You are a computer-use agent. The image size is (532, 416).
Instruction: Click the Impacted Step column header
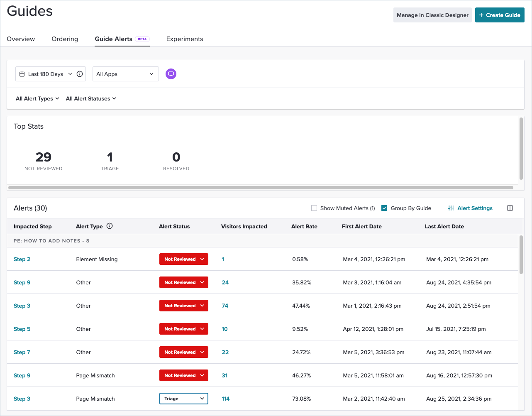(x=32, y=226)
